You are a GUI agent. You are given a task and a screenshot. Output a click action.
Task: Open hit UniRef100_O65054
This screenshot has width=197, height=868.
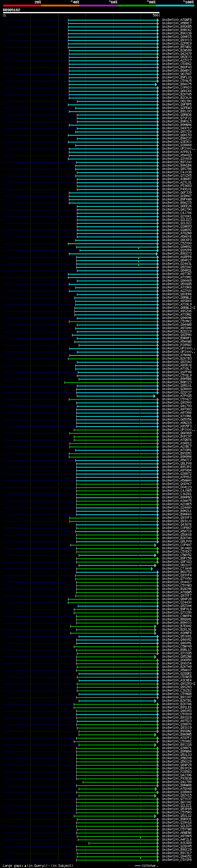pos(176,419)
